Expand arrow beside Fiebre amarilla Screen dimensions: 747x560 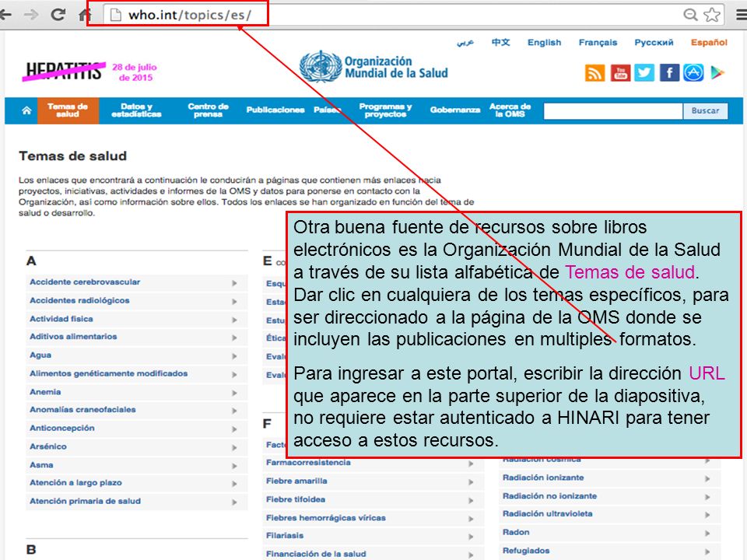(x=471, y=482)
